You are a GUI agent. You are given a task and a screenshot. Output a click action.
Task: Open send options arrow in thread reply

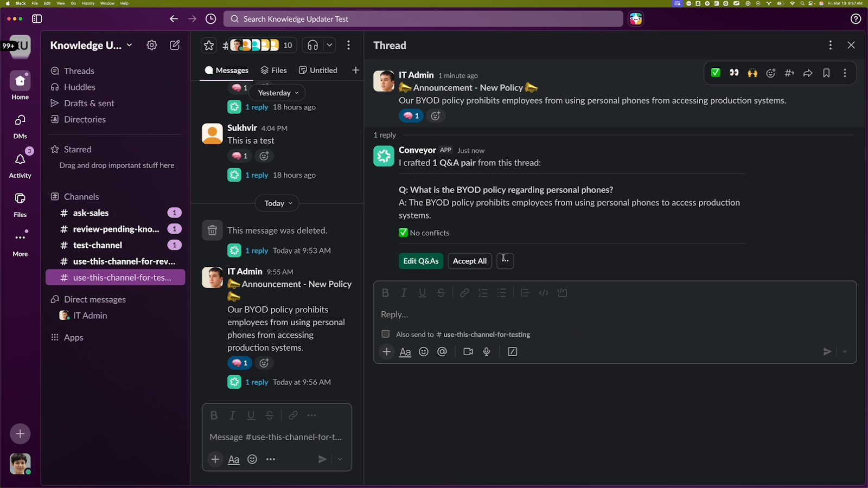[845, 352]
